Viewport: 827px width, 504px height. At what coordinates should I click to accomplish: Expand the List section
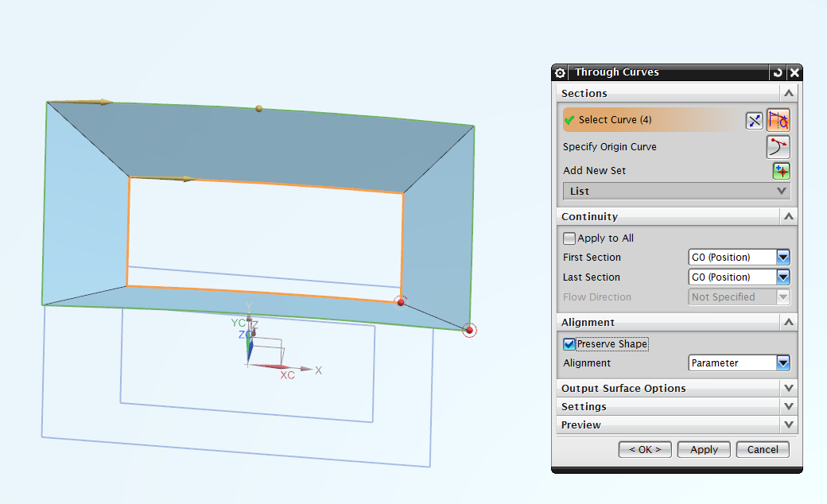677,192
